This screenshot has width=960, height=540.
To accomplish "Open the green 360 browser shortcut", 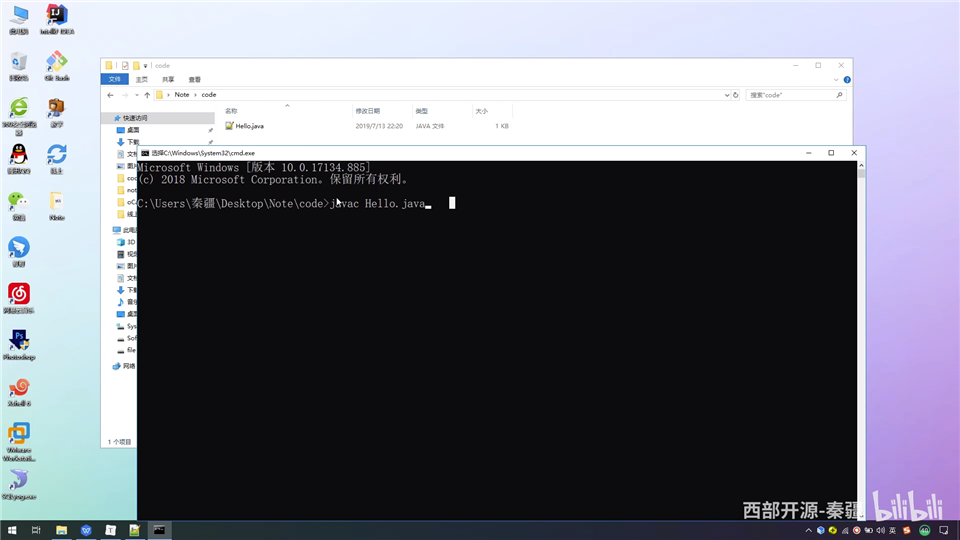I will pos(19,116).
